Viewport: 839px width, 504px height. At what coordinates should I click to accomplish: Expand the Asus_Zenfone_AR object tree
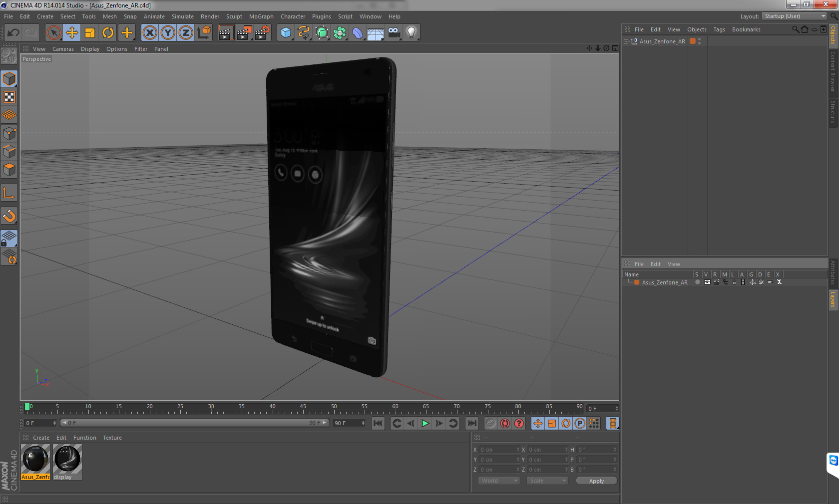click(626, 41)
